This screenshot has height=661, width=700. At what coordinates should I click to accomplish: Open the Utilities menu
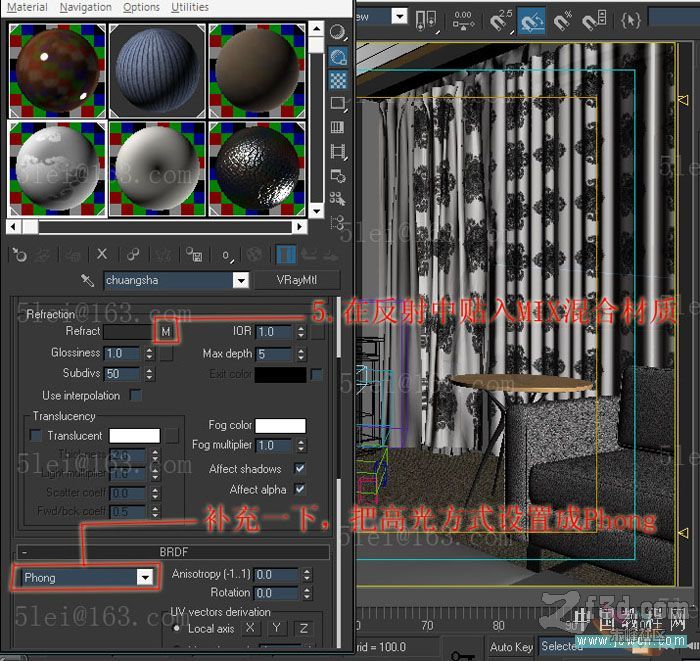pyautogui.click(x=189, y=7)
